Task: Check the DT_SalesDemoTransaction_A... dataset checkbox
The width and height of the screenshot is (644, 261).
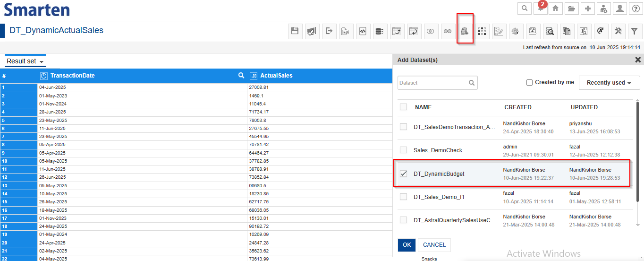Action: tap(403, 127)
